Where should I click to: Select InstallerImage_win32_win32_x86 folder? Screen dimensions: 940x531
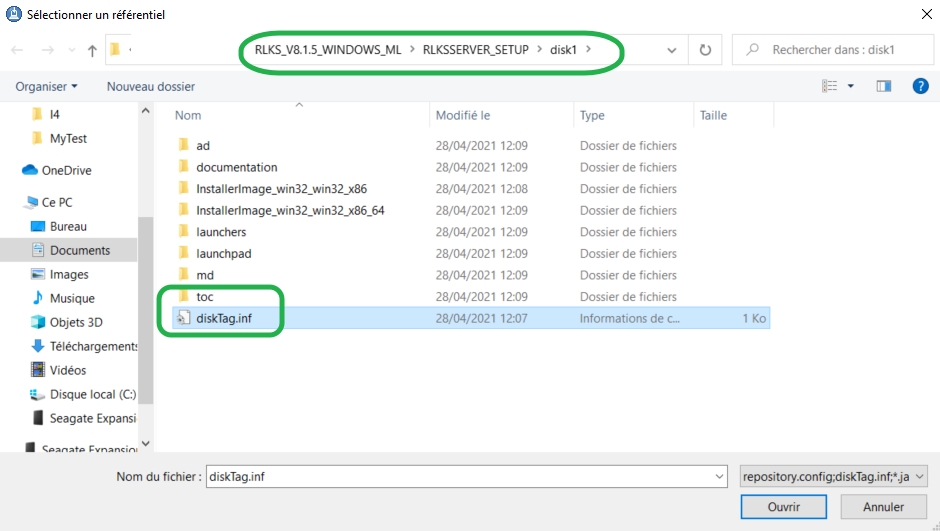click(x=281, y=189)
